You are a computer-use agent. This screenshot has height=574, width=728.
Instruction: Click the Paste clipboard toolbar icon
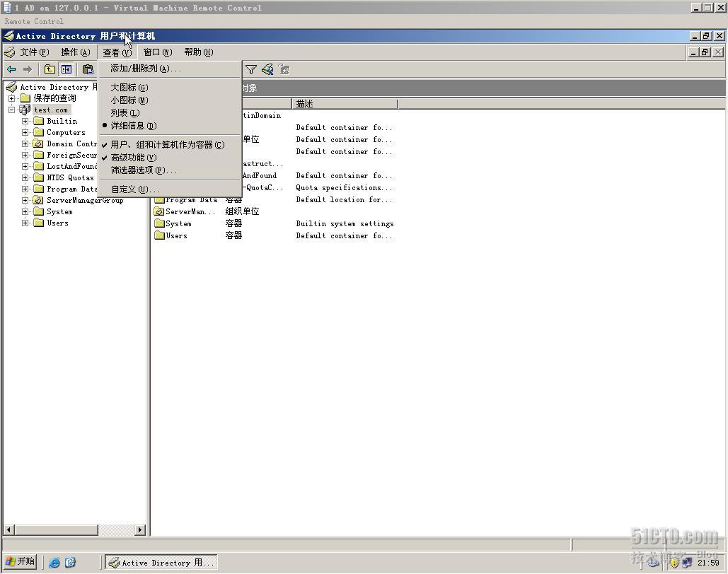click(x=88, y=69)
